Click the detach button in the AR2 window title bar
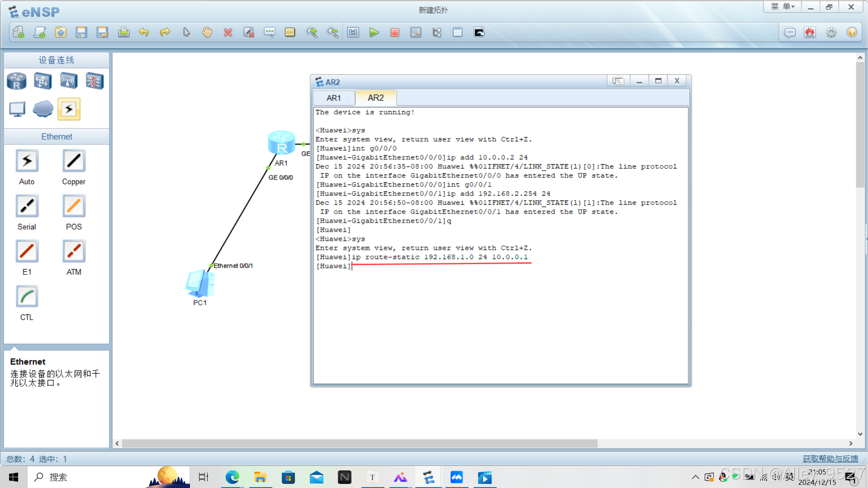Image resolution: width=868 pixels, height=488 pixels. click(x=618, y=81)
